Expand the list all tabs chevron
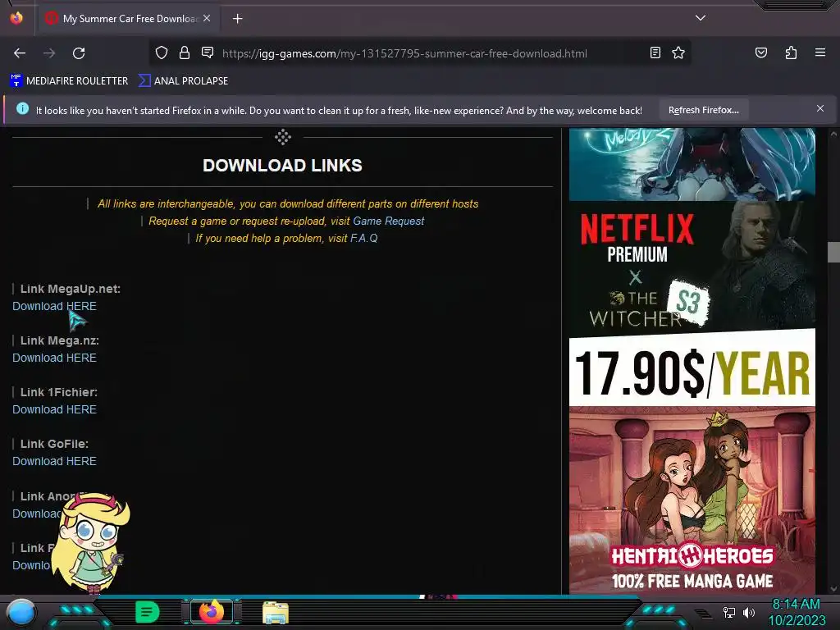 (701, 18)
